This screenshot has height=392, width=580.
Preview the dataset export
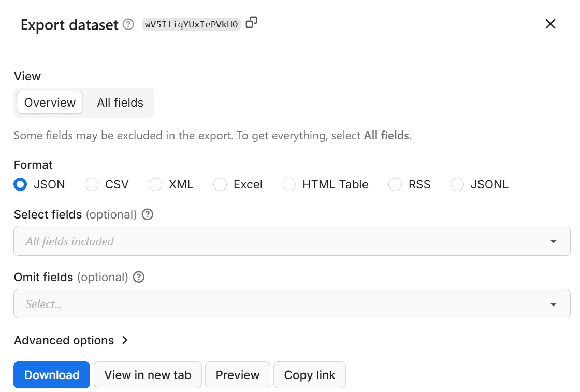point(237,374)
